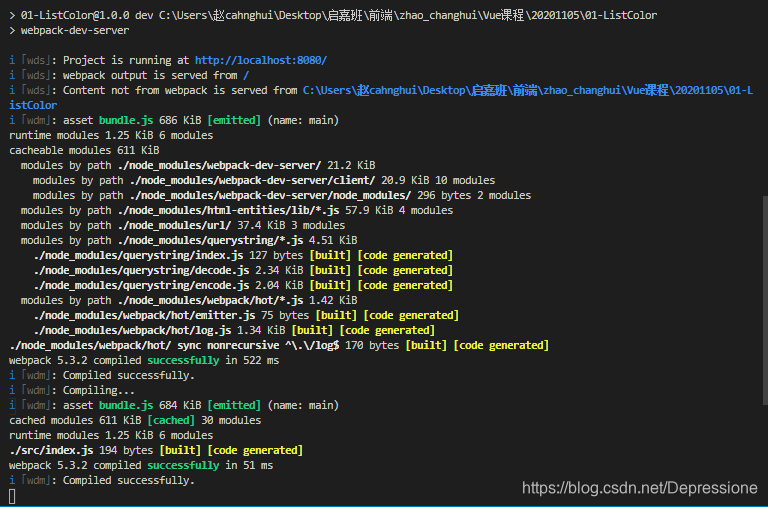The image size is (768, 507).
Task: Click "cacheable modules 611 KiB" line
Action: [x=84, y=150]
